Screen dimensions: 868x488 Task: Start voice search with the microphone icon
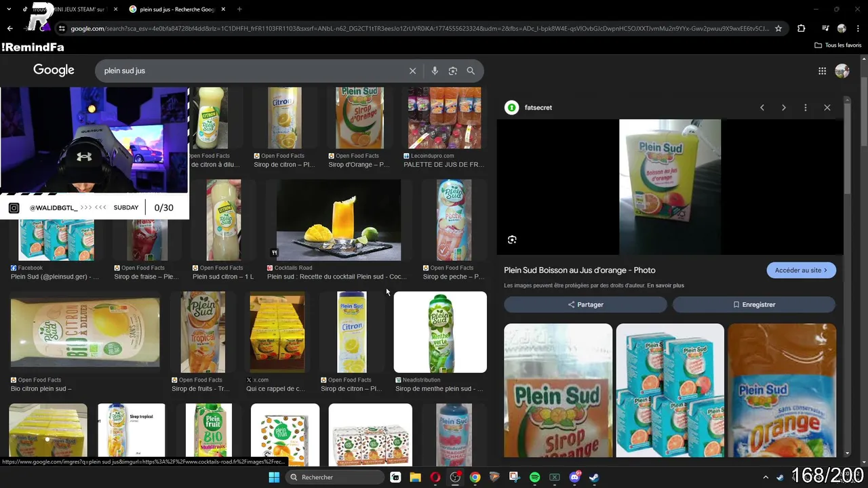[x=435, y=70]
